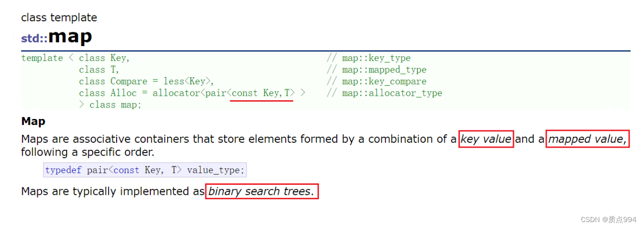
Task: Click the "// map::allocator_type" comment
Action: click(384, 93)
